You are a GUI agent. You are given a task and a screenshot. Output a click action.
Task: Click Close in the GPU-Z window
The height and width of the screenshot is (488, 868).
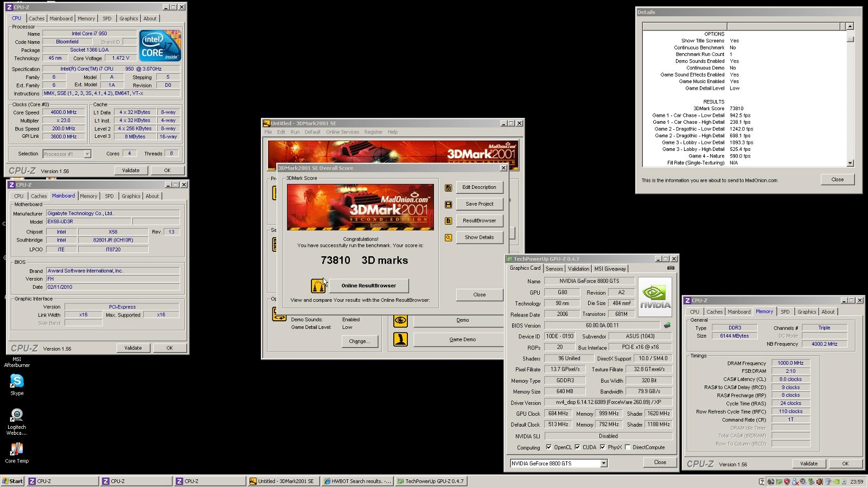point(660,462)
